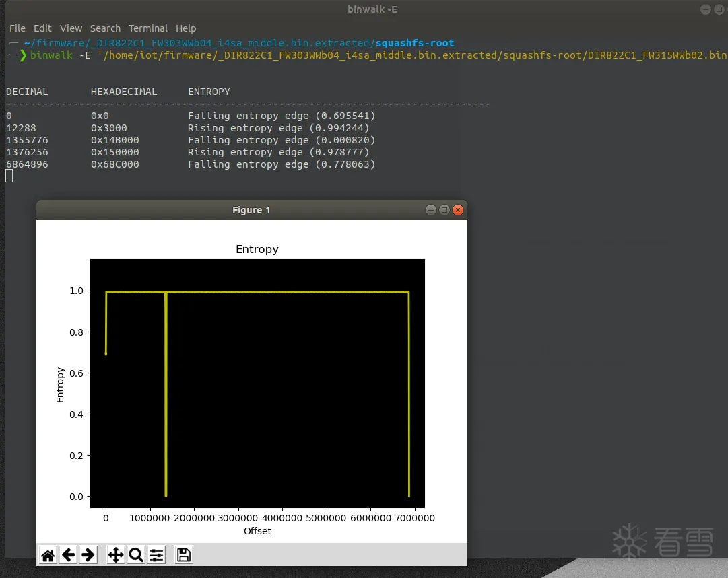Open the File menu in terminal
This screenshot has width=728, height=578.
(18, 28)
